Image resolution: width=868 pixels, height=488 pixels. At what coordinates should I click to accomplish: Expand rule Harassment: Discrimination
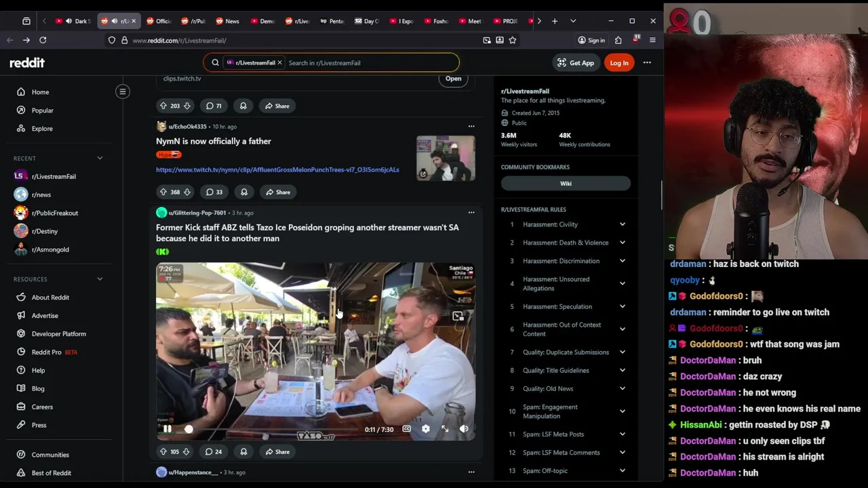(622, 261)
